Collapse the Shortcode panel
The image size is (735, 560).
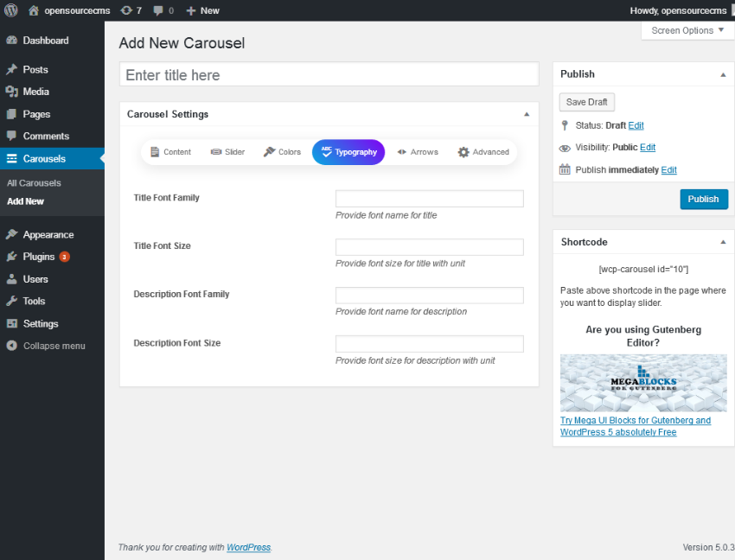point(723,242)
